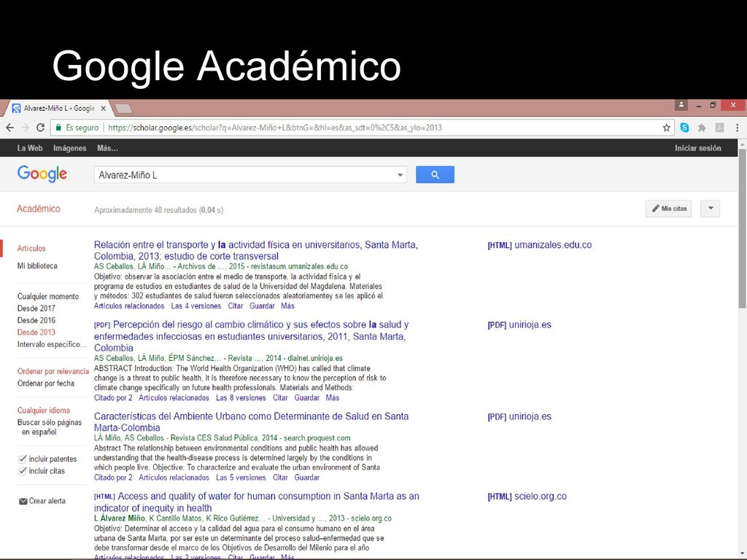Screen dimensions: 747x560
Task: Click the PDF extension icon in the toolbar
Action: point(719,128)
